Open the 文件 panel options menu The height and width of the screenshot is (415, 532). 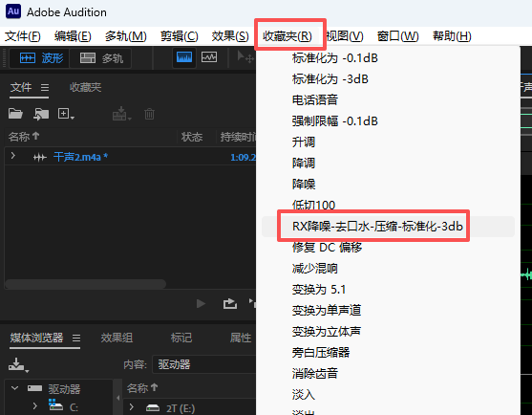(45, 88)
